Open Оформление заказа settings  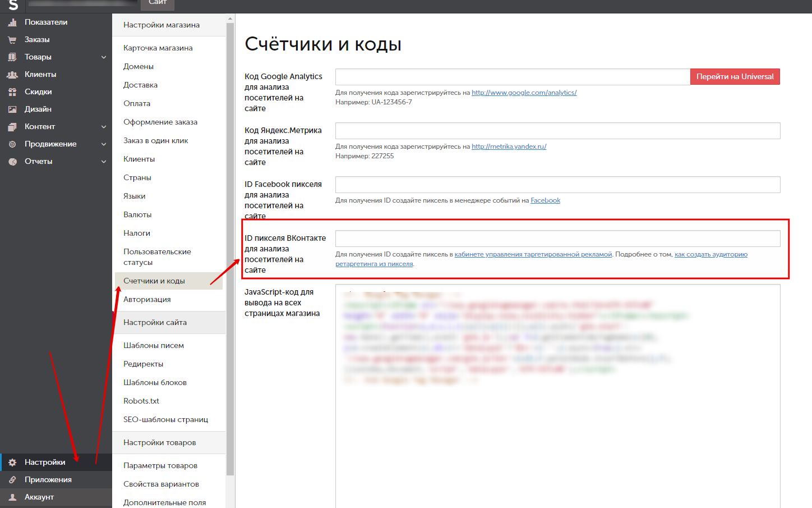[160, 122]
